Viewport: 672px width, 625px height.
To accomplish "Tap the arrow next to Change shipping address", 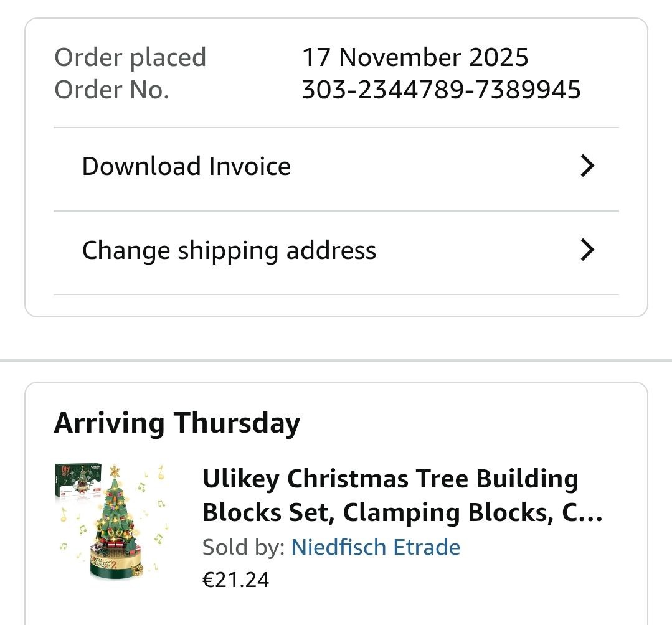I will point(587,250).
